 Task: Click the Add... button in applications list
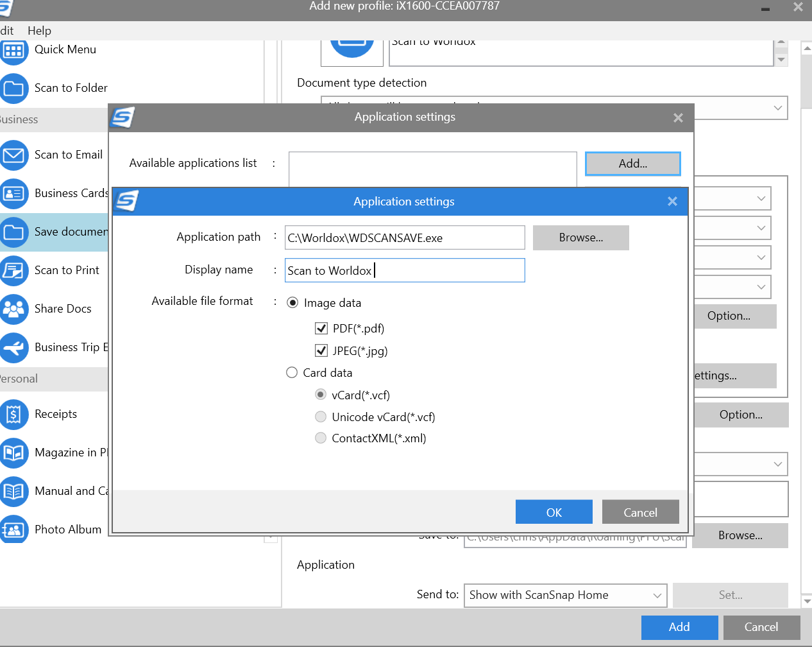click(633, 164)
